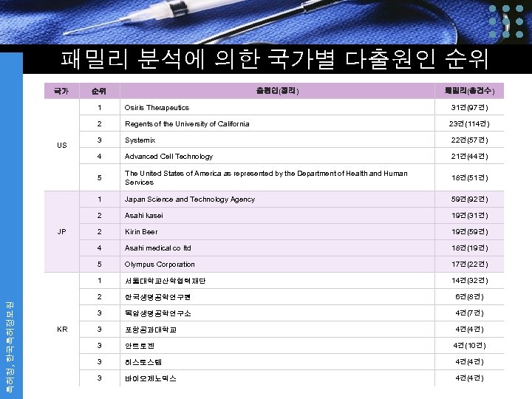Image resolution: width=532 pixels, height=399 pixels.
Task: Click the '59건(92건)' value
Action: [470, 199]
